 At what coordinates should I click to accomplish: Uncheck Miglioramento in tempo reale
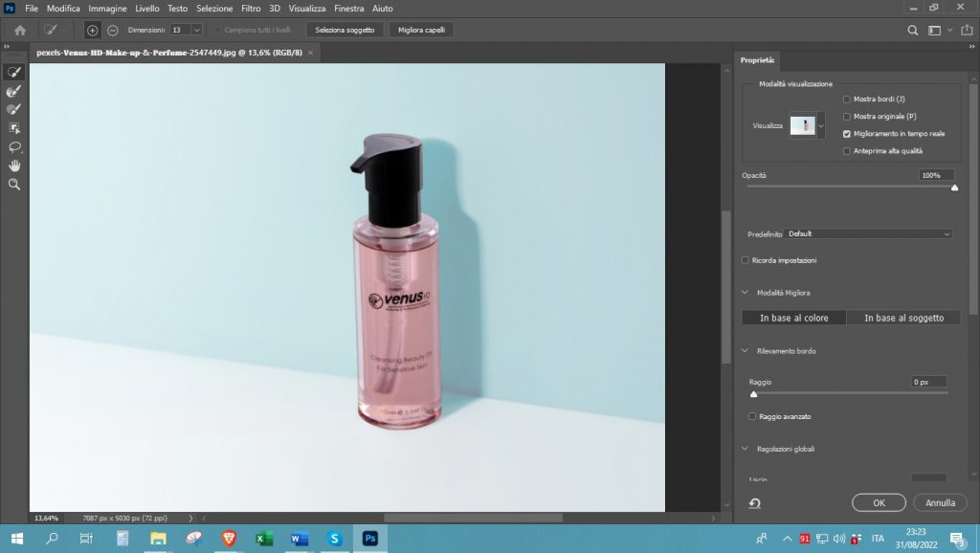(847, 134)
